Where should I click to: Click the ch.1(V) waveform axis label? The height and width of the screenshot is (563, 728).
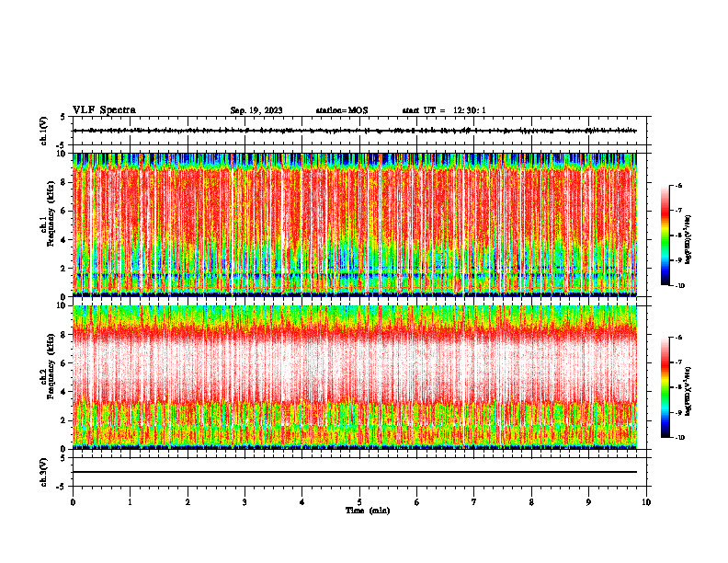click(43, 131)
